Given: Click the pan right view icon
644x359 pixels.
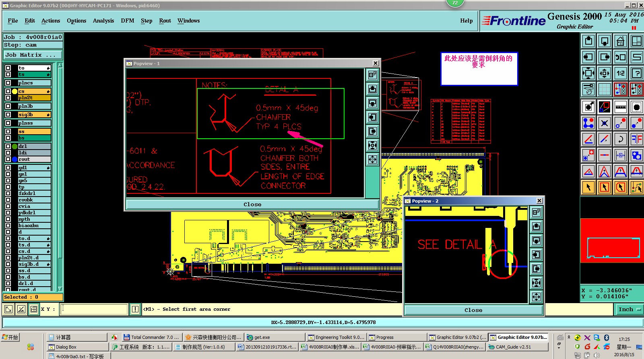Looking at the screenshot, I should point(605,57).
